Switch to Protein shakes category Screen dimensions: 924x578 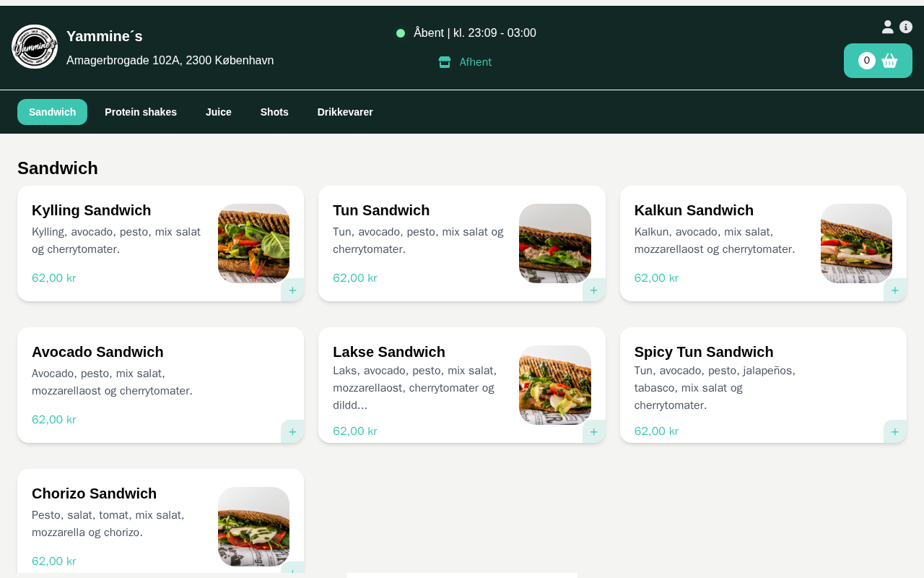click(x=141, y=112)
